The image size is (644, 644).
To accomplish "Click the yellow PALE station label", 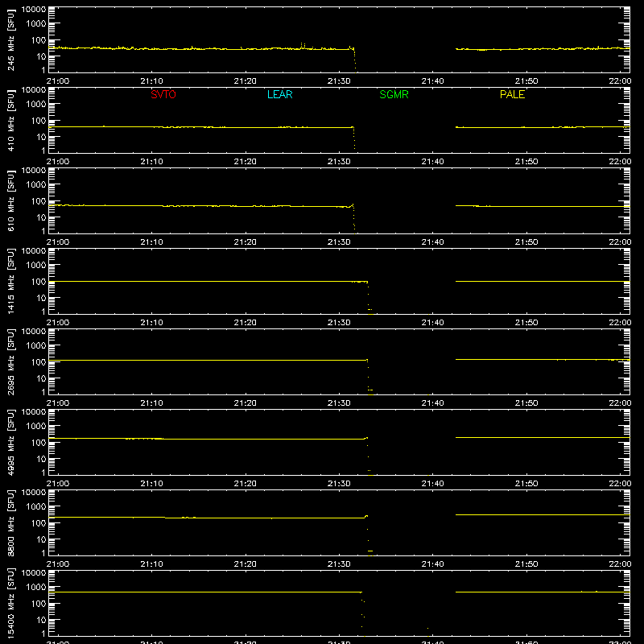I will click(x=512, y=94).
